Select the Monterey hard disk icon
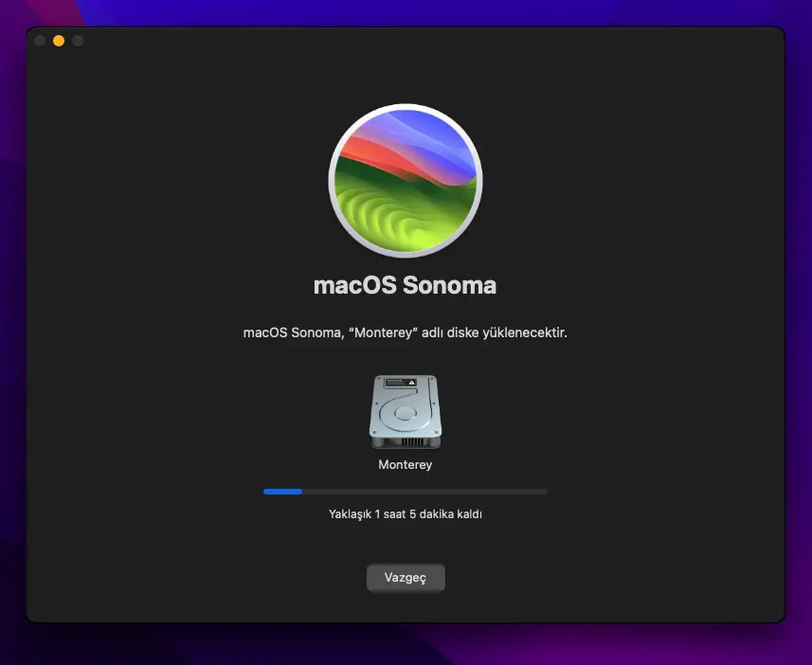This screenshot has height=665, width=812. tap(405, 412)
